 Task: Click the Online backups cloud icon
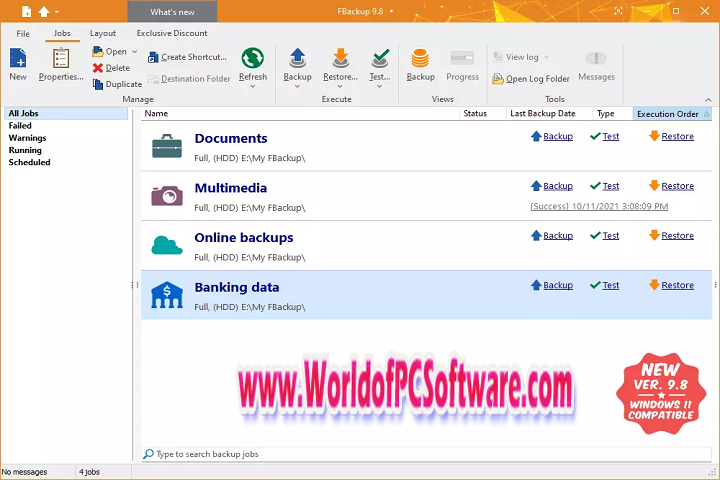coord(167,245)
